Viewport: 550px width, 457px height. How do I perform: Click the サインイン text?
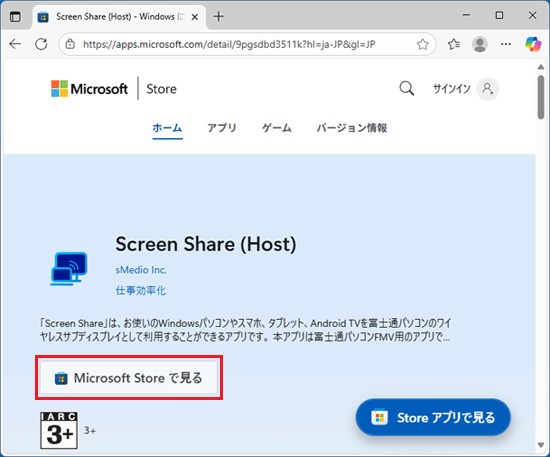[x=451, y=89]
